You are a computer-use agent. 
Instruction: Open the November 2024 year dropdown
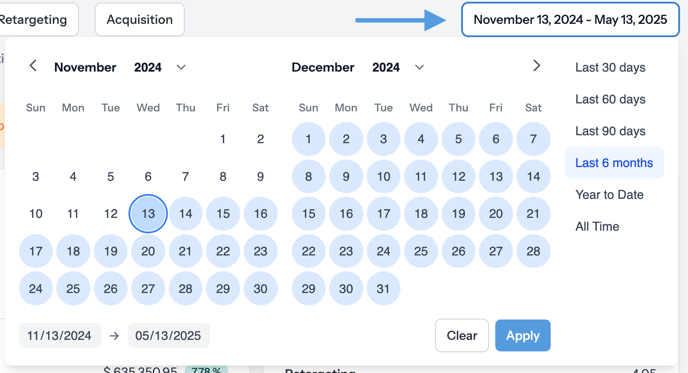coord(181,68)
